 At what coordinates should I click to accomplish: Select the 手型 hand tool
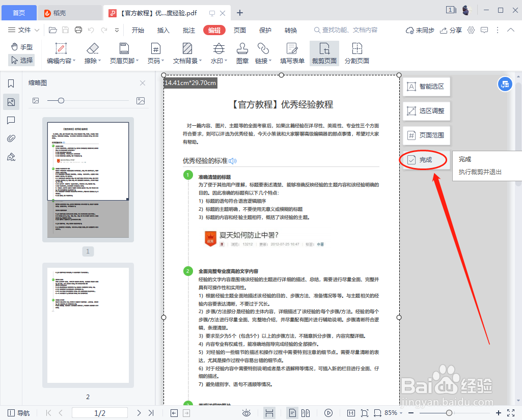click(22, 47)
